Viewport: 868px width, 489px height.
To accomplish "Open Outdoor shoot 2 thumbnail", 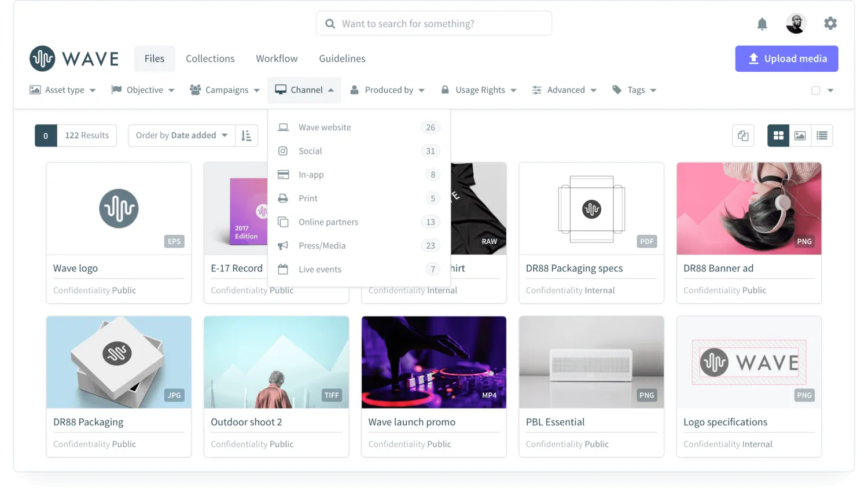I will tap(276, 362).
